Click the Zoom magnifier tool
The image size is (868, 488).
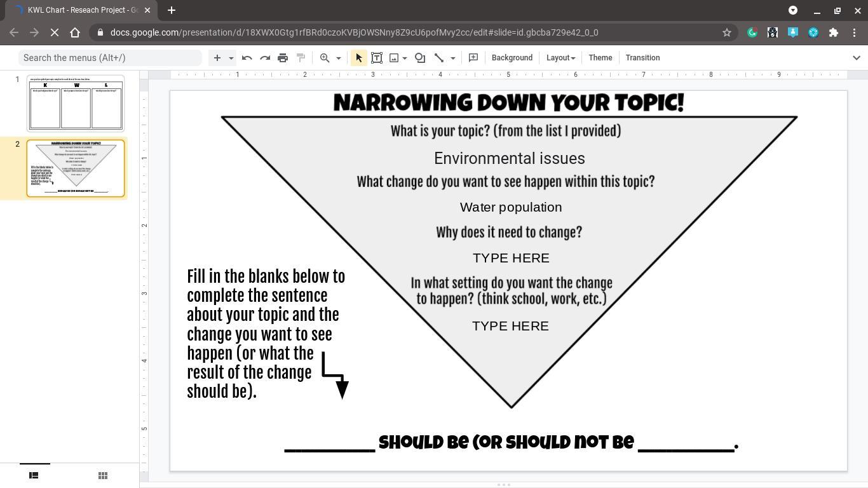(x=325, y=58)
